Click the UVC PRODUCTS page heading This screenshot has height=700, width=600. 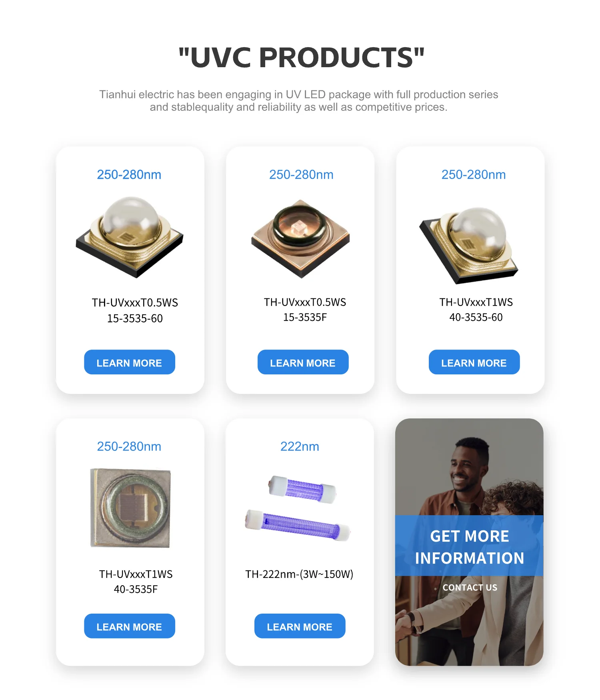301,57
